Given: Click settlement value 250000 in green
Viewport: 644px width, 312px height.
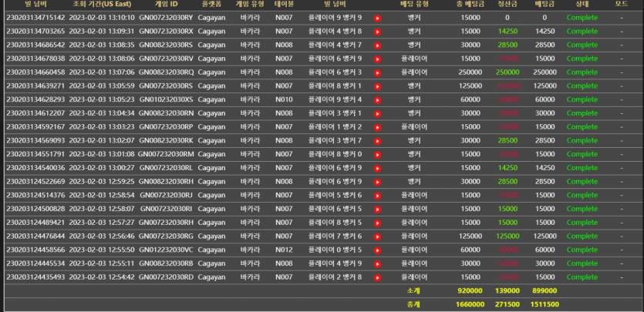Looking at the screenshot, I should (x=507, y=72).
